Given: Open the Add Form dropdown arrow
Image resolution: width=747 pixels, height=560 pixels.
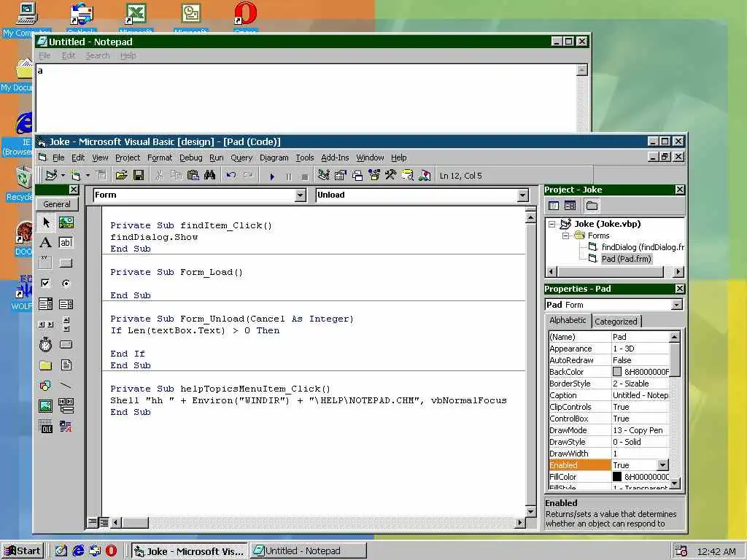Looking at the screenshot, I should click(x=88, y=176).
